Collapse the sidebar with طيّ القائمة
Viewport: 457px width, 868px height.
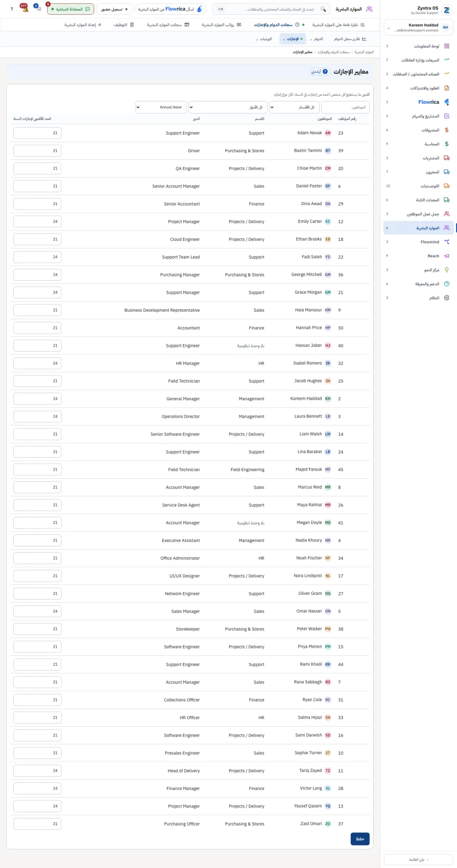coord(418,859)
